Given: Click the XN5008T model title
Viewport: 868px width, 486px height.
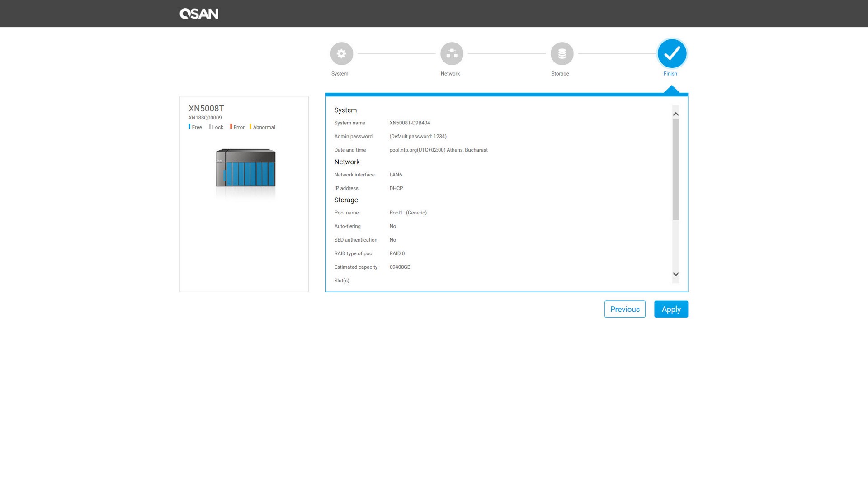Looking at the screenshot, I should click(206, 109).
